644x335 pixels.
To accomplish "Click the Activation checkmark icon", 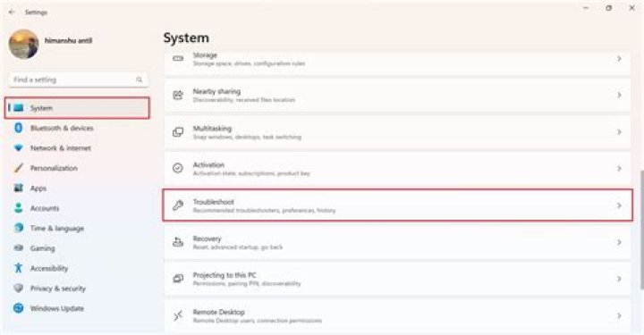I will [178, 168].
